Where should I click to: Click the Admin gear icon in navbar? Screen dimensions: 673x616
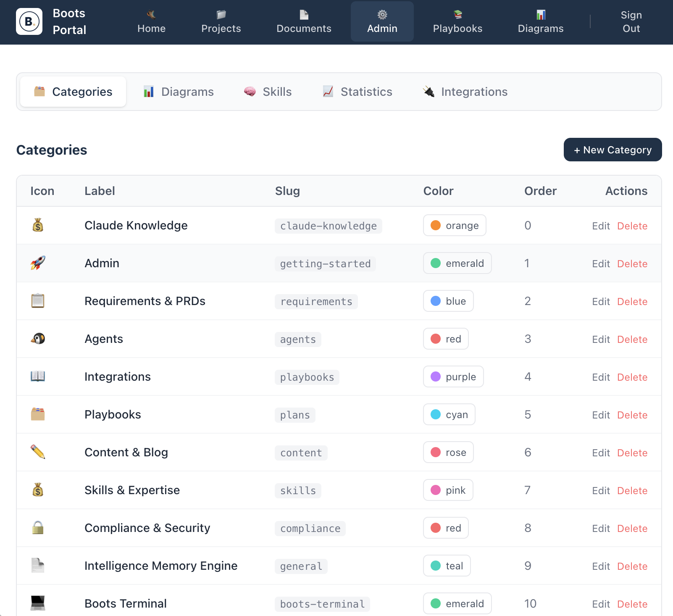click(382, 15)
